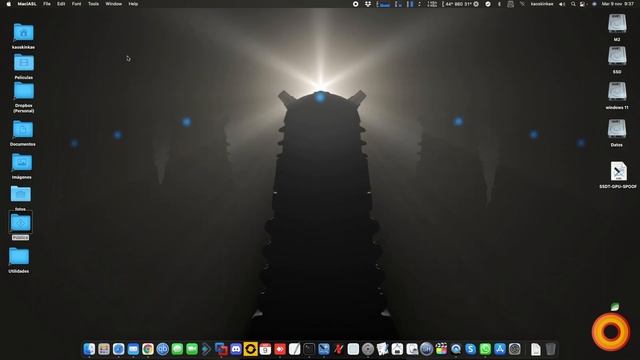
Task: Open the yellow sync-arrows app in the Dock
Action: click(x=251, y=349)
